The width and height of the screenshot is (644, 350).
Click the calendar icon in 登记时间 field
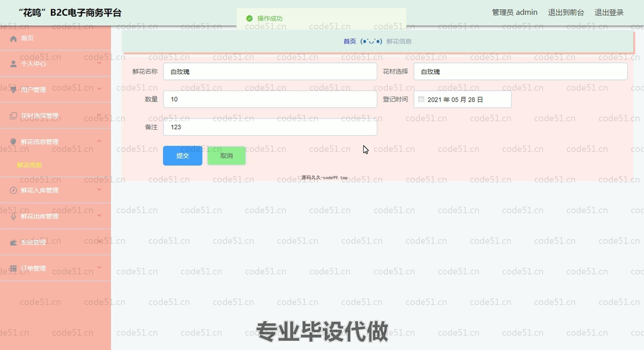421,99
